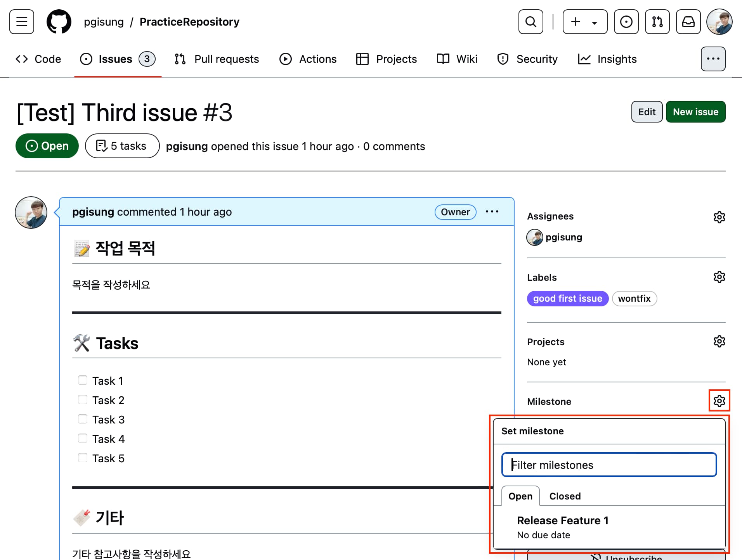Image resolution: width=742 pixels, height=560 pixels.
Task: Click the Owner badge in comment header
Action: [x=456, y=212]
